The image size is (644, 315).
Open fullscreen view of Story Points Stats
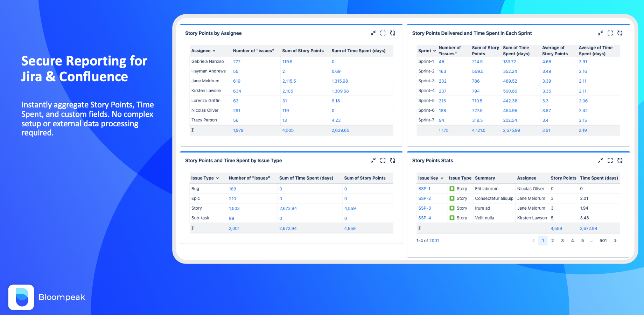pos(610,160)
